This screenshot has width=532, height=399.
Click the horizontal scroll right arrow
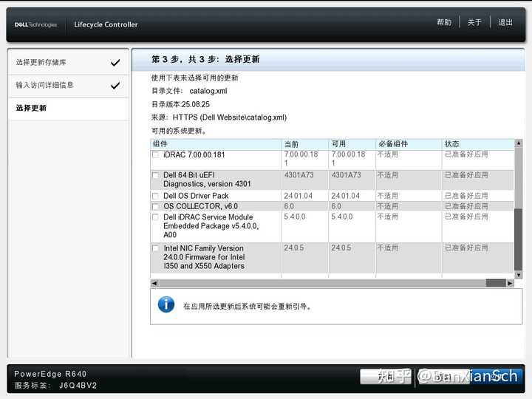510,283
